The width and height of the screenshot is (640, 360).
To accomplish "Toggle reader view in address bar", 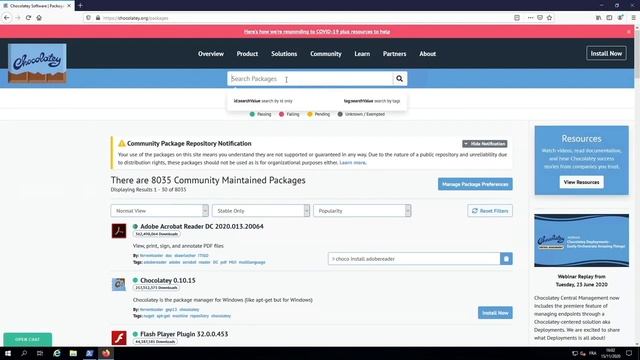I will coord(517,18).
